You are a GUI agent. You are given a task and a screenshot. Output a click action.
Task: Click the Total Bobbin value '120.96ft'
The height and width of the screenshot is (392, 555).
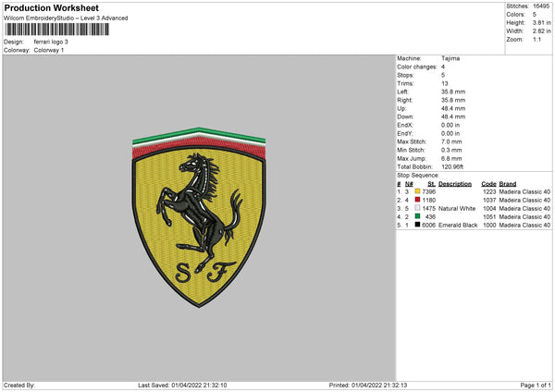tap(452, 167)
